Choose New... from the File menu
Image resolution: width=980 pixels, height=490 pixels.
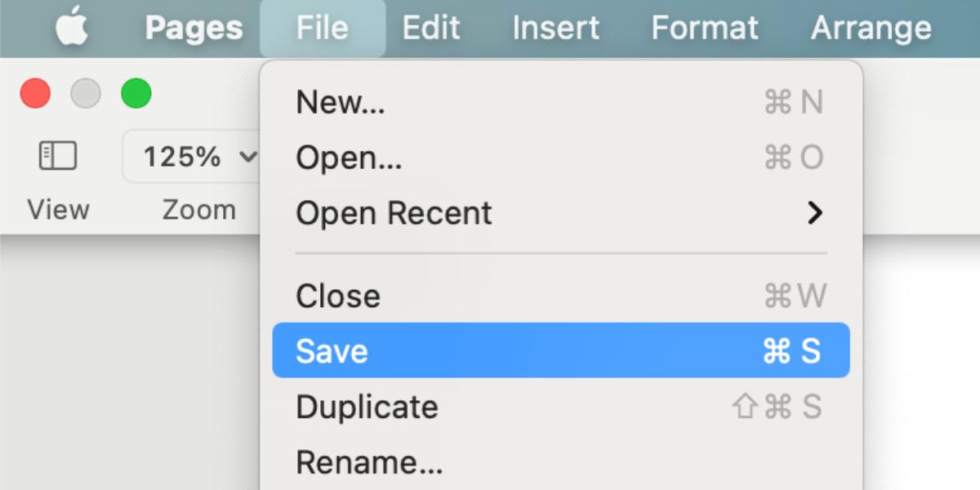(x=561, y=102)
